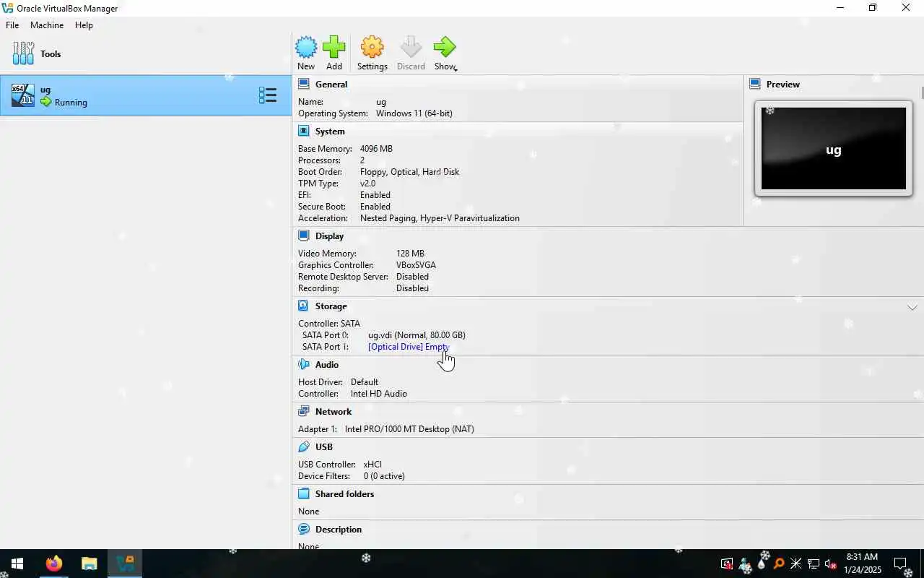The height and width of the screenshot is (578, 924).
Task: Open the Audio settings heading link
Action: point(327,365)
